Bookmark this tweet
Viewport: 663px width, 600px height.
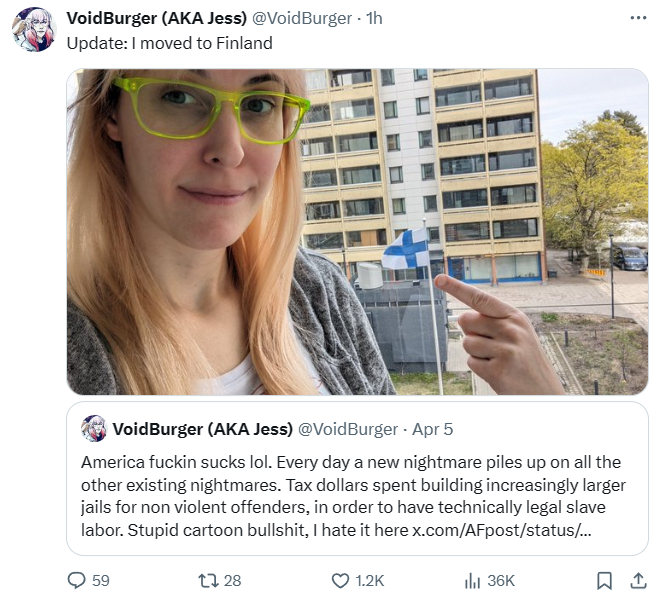pyautogui.click(x=604, y=581)
